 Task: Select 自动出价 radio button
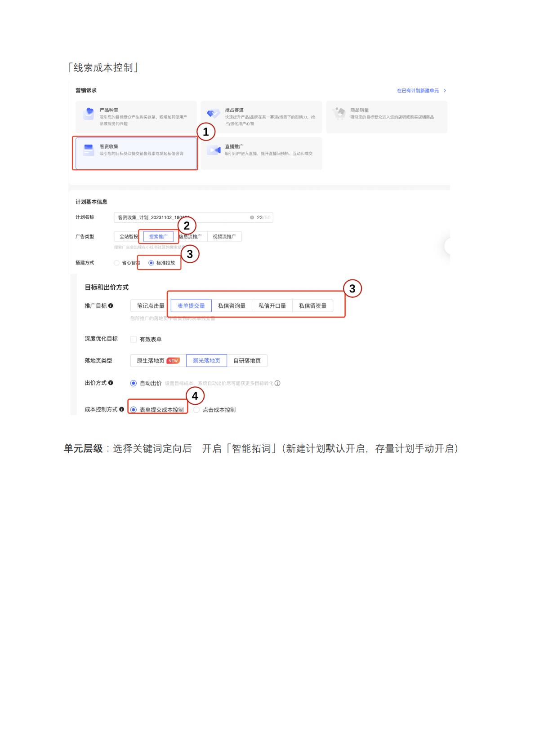(x=134, y=383)
